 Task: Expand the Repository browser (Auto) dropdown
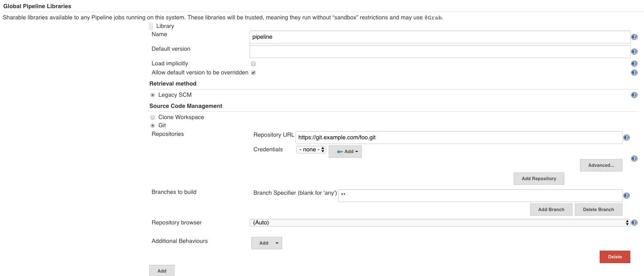440,223
